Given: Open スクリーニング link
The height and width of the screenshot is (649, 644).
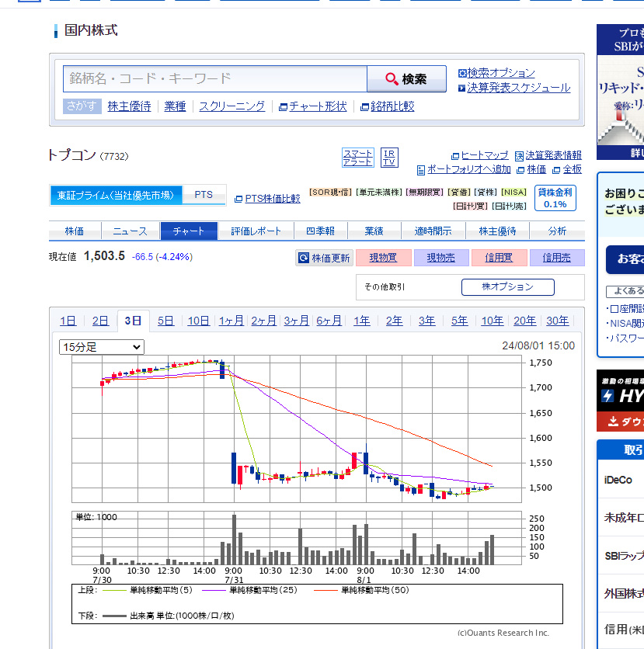Looking at the screenshot, I should [x=232, y=106].
